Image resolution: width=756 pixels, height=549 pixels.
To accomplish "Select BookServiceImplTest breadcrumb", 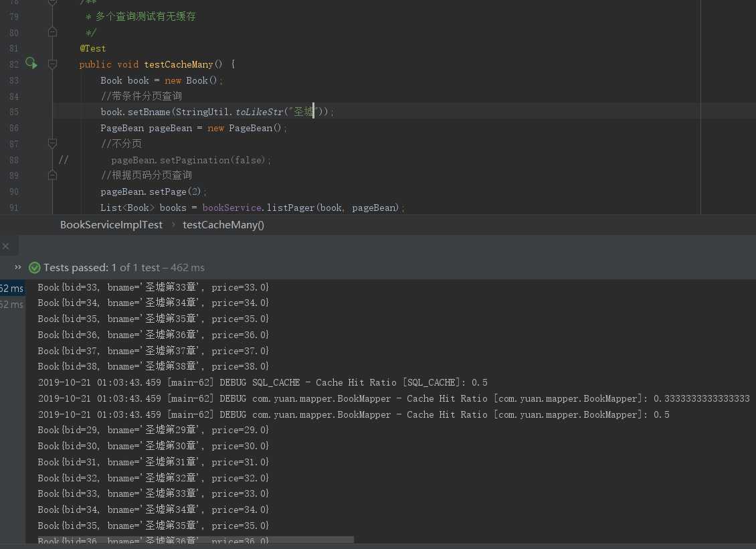I will point(111,225).
